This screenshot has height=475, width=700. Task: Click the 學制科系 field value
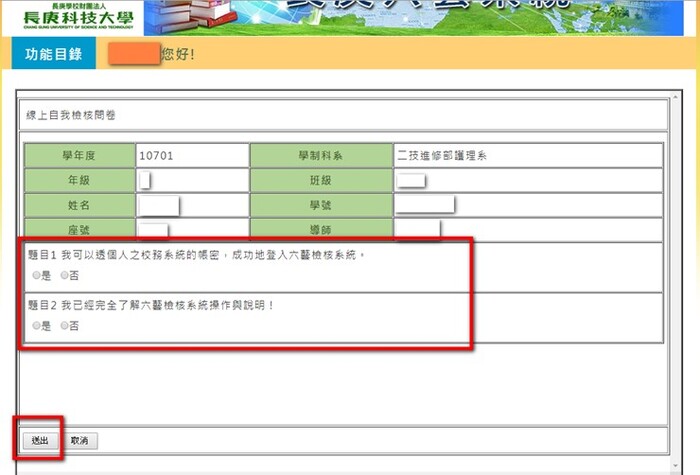(x=527, y=156)
